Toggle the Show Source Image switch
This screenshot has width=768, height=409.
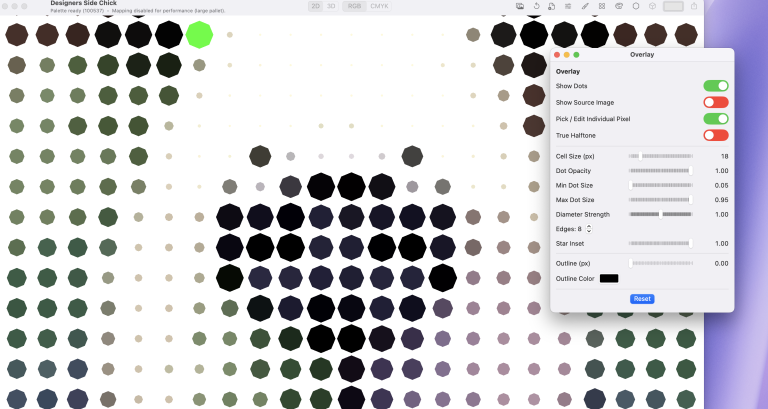[x=716, y=102]
